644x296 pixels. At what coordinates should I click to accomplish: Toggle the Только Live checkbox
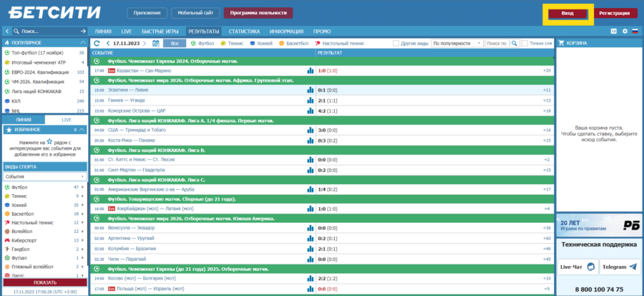click(526, 43)
